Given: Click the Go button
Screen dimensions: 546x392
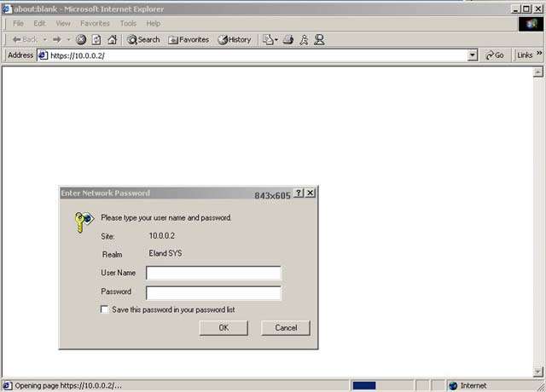Looking at the screenshot, I should click(495, 55).
